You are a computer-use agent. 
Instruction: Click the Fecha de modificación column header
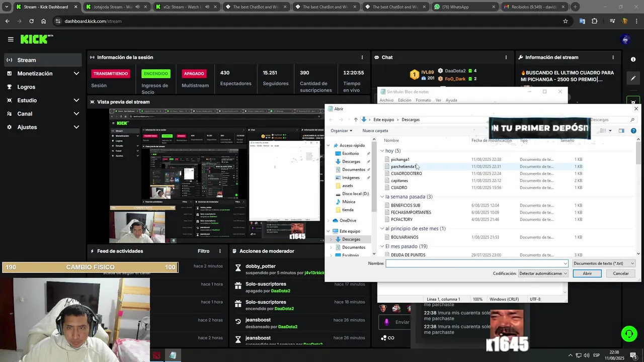pyautogui.click(x=492, y=140)
